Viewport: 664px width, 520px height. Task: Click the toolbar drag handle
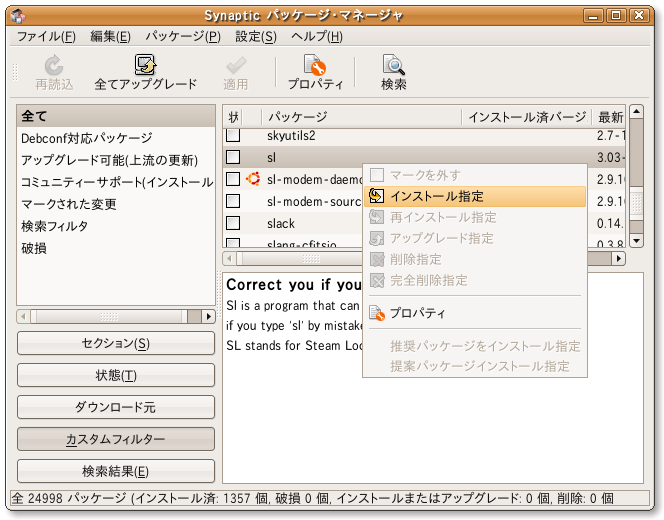coord(15,72)
